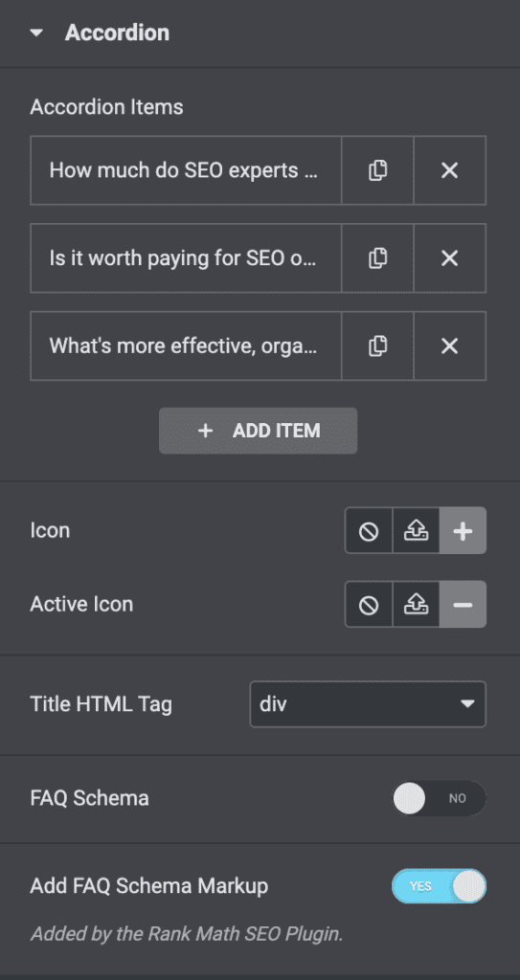Duplicate the 'What's more effective' item
This screenshot has width=520, height=980.
point(377,345)
